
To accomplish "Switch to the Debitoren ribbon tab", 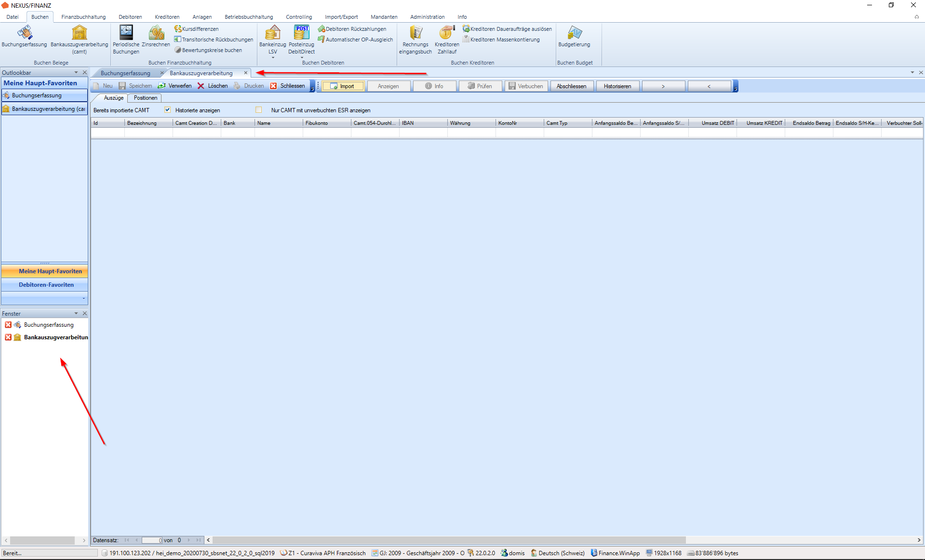I will click(x=130, y=17).
